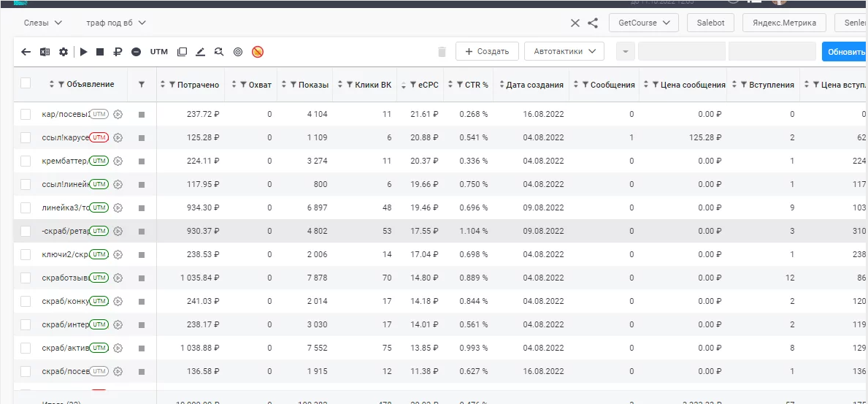Click the UTM toolbar button
The height and width of the screenshot is (404, 868).
point(159,52)
